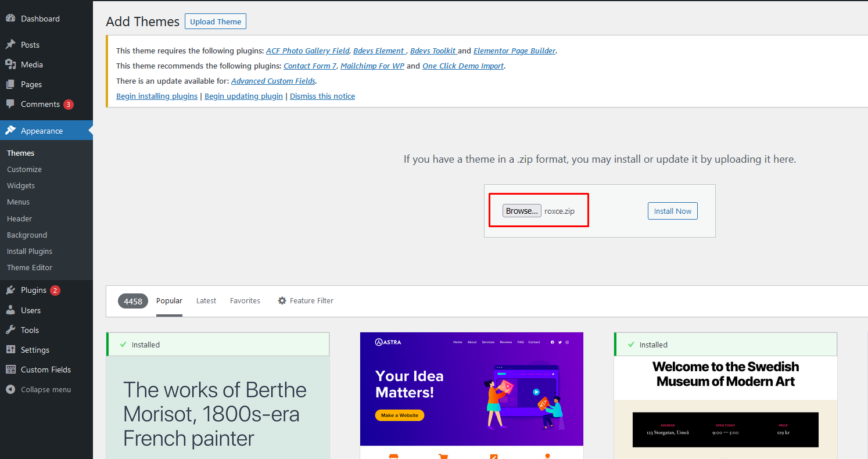Click the Feature Filter gear icon
Image resolution: width=868 pixels, height=459 pixels.
point(282,300)
